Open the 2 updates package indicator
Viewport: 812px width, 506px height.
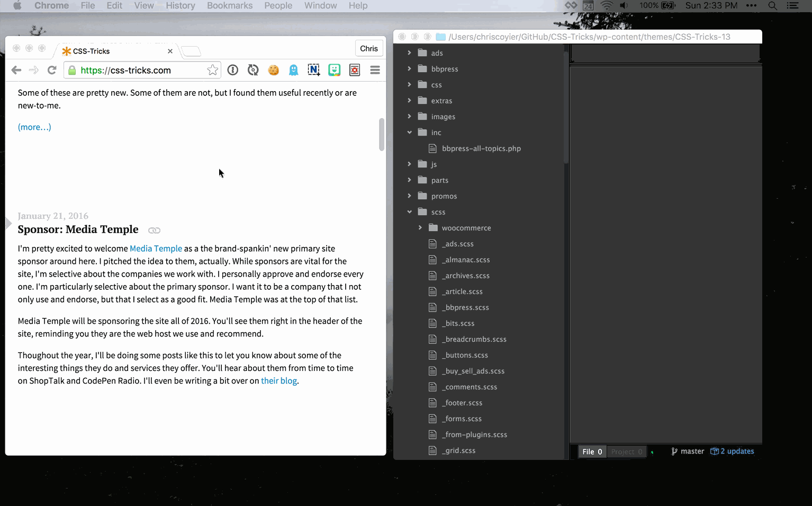point(732,451)
